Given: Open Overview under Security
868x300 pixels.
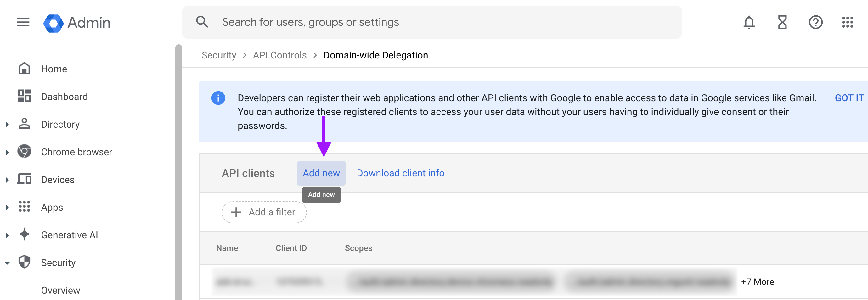Looking at the screenshot, I should 61,290.
